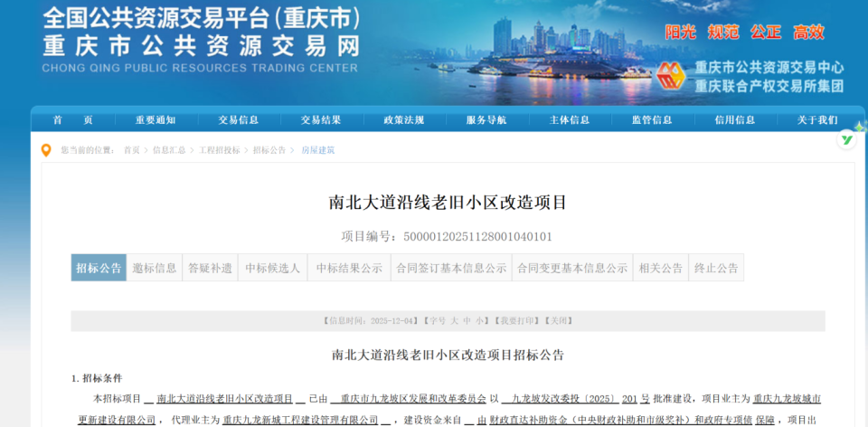The height and width of the screenshot is (427, 868).
Task: Open 关于我们 navigation menu
Action: pyautogui.click(x=817, y=120)
